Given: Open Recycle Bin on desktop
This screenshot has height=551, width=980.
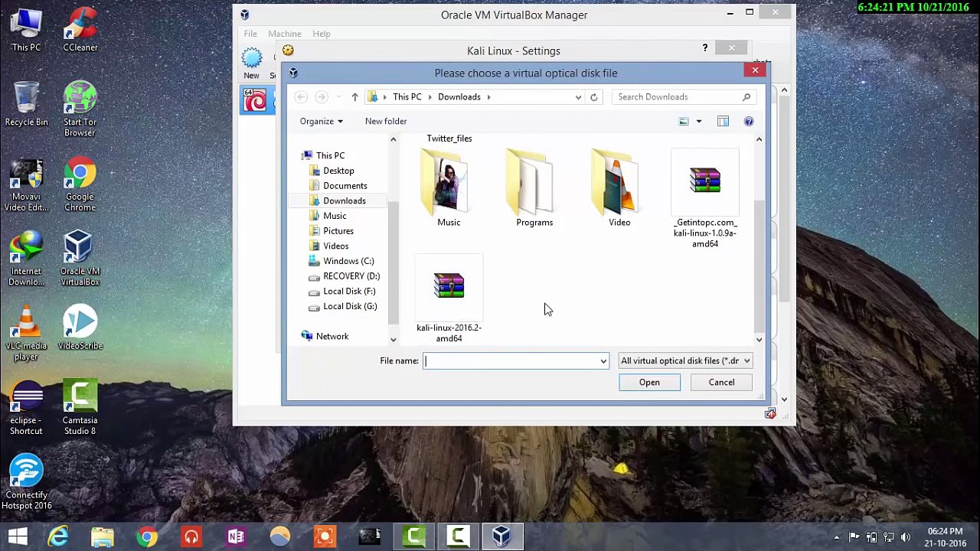Looking at the screenshot, I should 26,104.
